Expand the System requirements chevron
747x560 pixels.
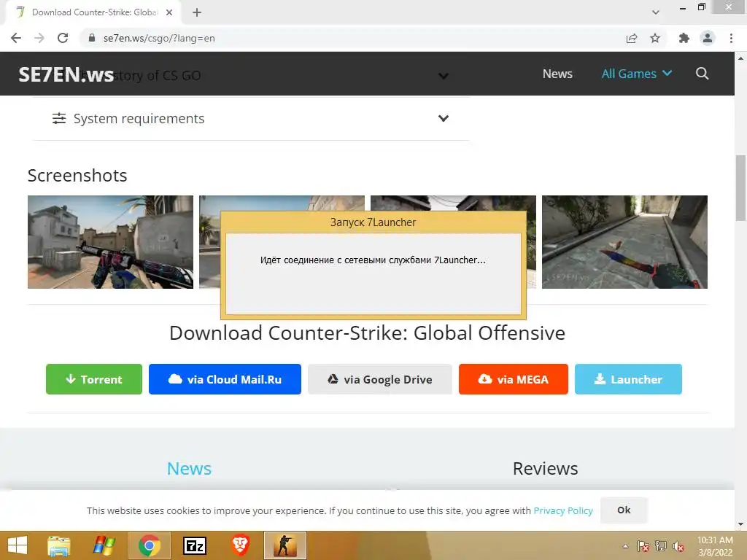coord(444,118)
